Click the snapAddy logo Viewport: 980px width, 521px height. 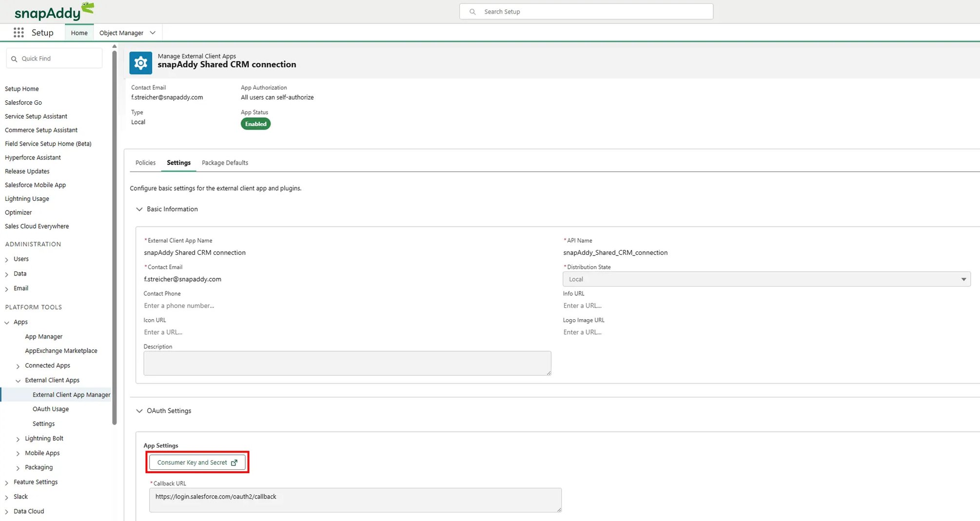pos(54,11)
